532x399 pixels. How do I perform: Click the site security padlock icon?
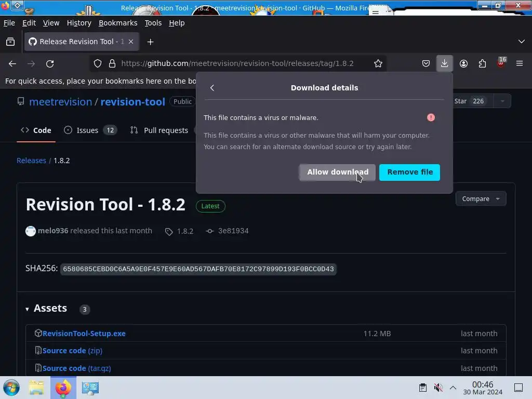point(112,63)
